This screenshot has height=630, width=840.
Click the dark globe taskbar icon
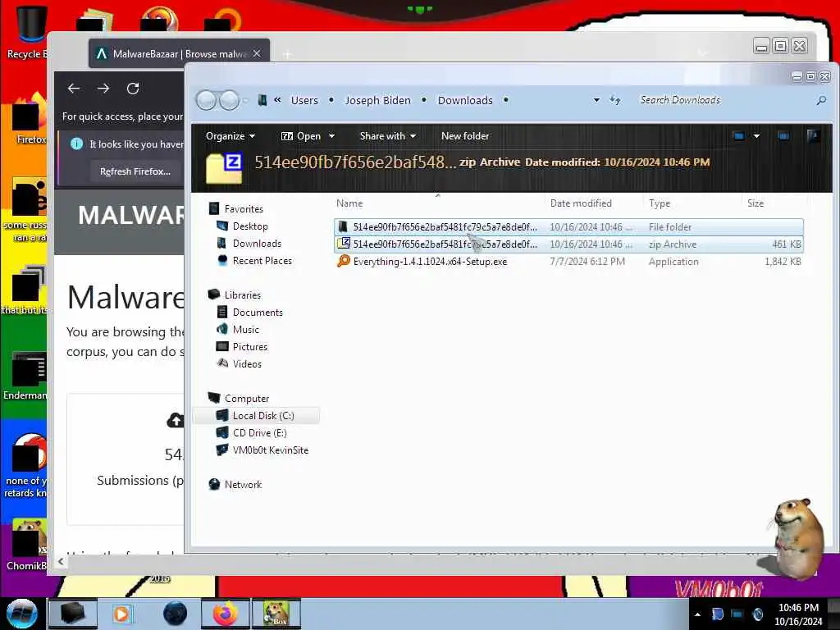pos(176,614)
